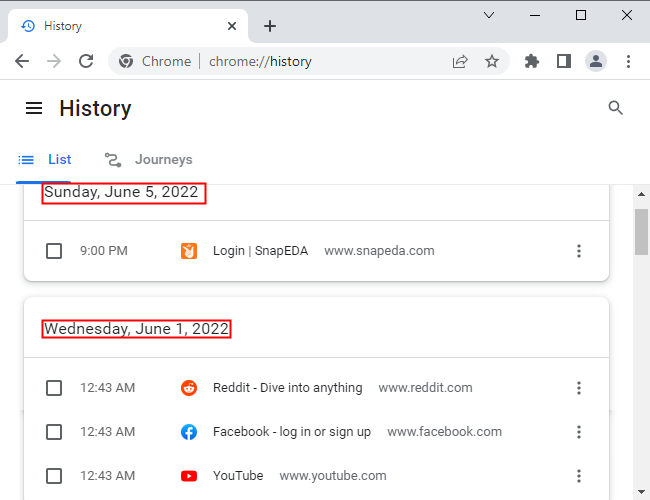Toggle the side panel icon
The height and width of the screenshot is (500, 650).
coord(564,61)
